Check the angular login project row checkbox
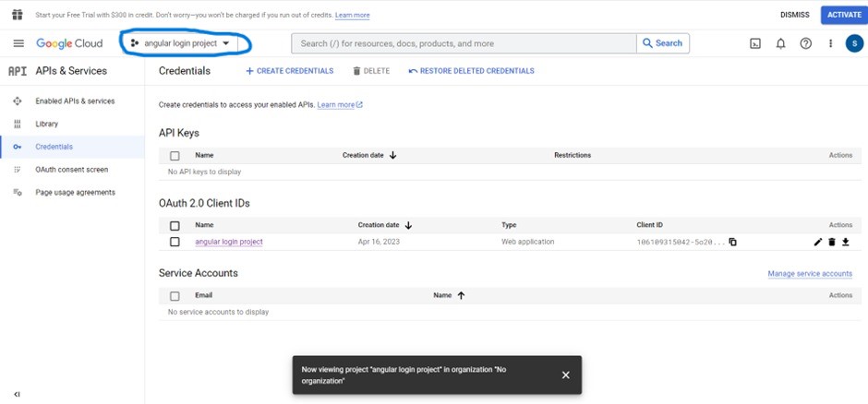Screen dimensions: 868x404 click(175, 242)
